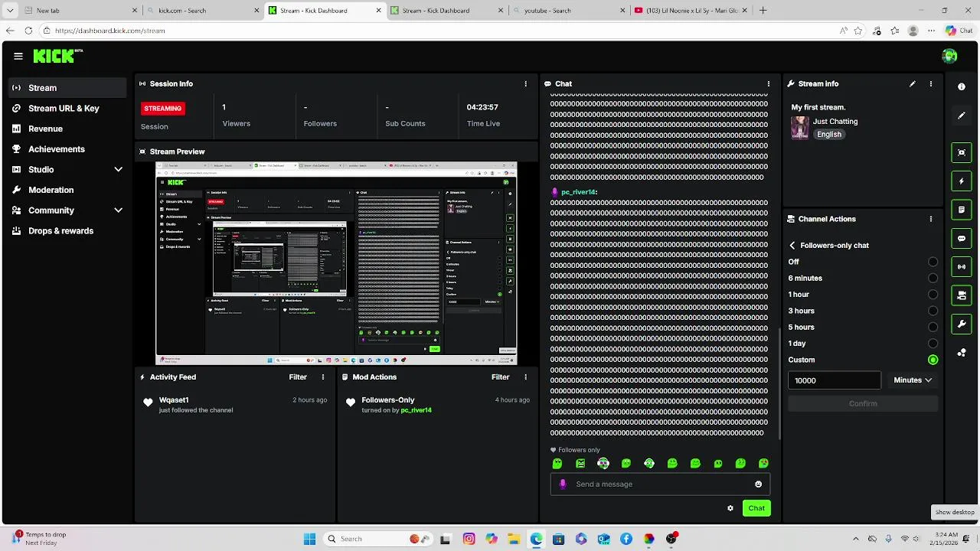Open the Stream Info panel options menu
The height and width of the screenshot is (551, 980).
pos(931,83)
